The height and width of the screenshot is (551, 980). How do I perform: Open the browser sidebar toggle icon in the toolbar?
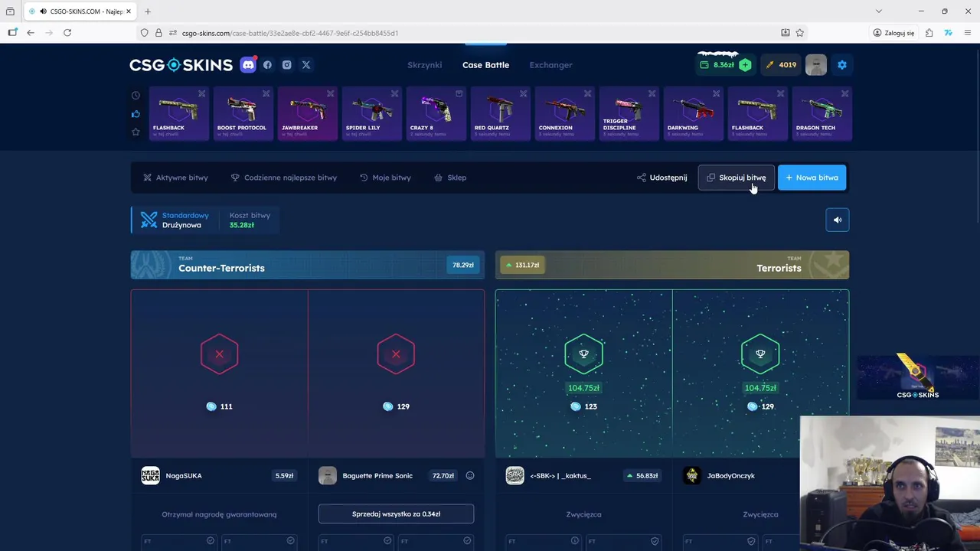(x=12, y=33)
